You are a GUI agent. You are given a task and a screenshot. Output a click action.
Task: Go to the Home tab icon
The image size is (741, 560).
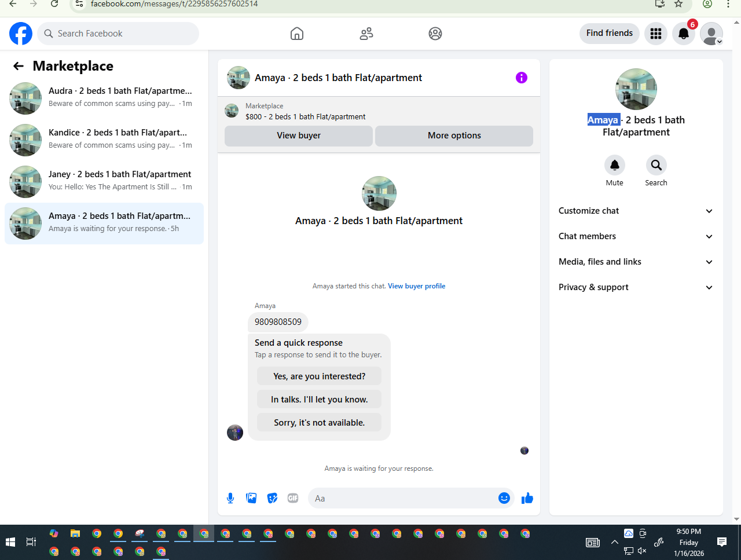[x=297, y=34]
